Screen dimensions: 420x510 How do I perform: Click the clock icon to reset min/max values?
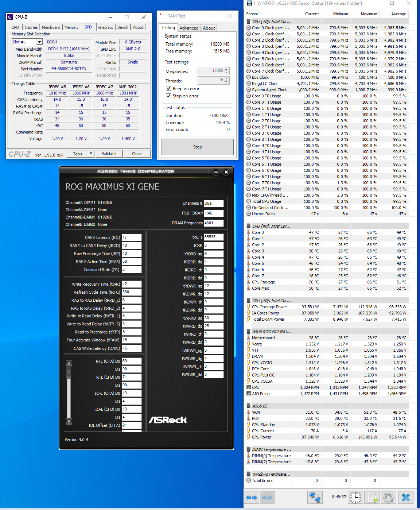[355, 498]
